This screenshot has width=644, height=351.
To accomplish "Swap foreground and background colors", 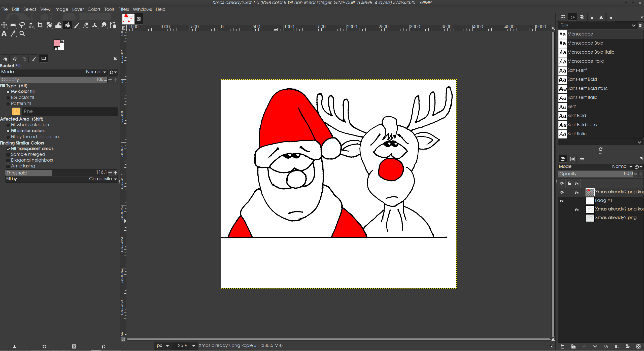I will coord(63,41).
